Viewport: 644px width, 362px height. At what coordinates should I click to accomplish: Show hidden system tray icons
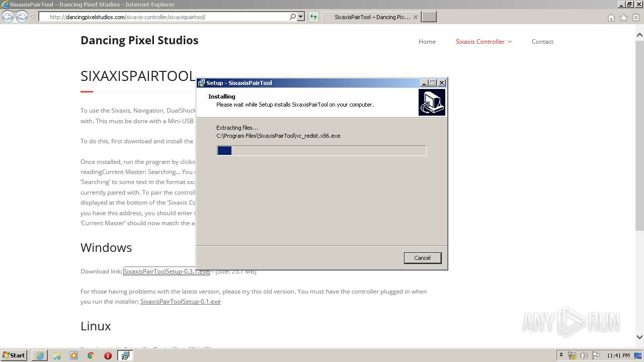tap(561, 355)
